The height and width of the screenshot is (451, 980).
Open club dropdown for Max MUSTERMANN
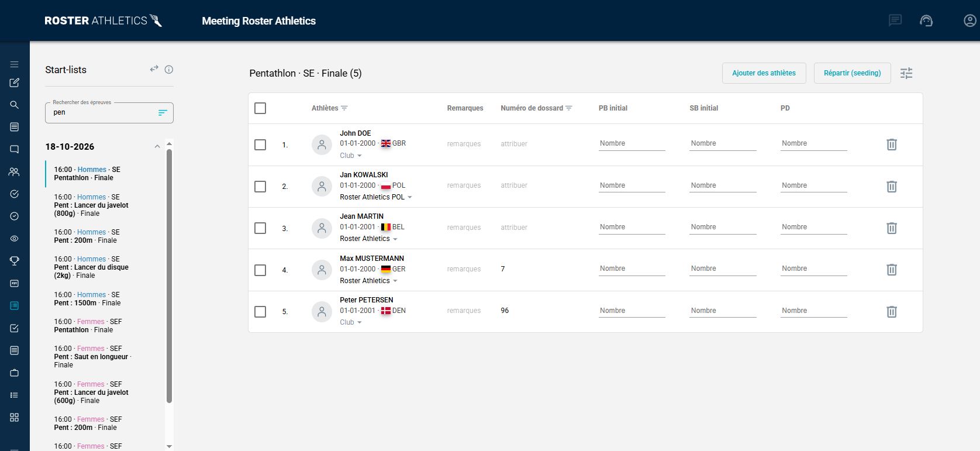368,281
